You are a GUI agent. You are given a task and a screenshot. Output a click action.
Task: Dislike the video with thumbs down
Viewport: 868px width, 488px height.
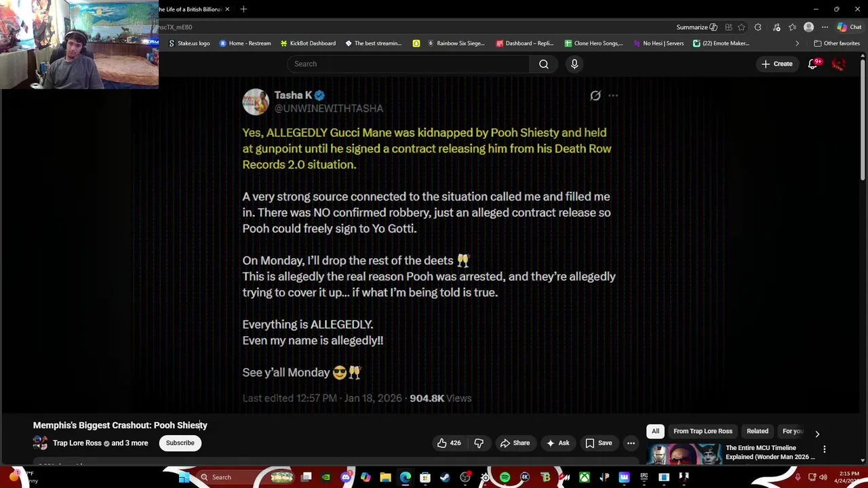point(479,443)
